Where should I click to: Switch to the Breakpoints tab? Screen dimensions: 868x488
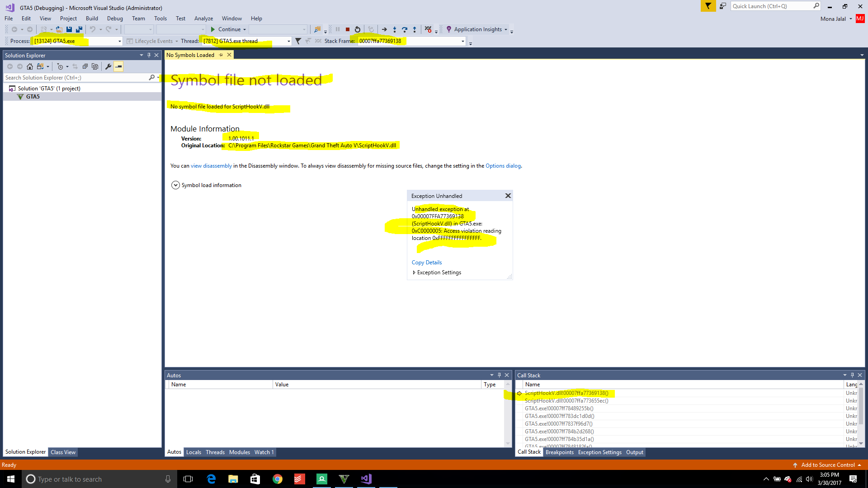(559, 452)
